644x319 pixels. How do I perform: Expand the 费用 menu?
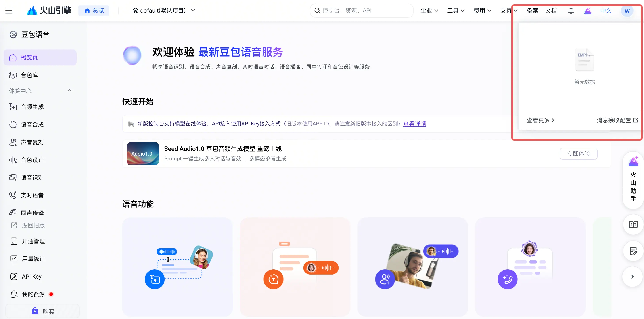click(x=482, y=10)
